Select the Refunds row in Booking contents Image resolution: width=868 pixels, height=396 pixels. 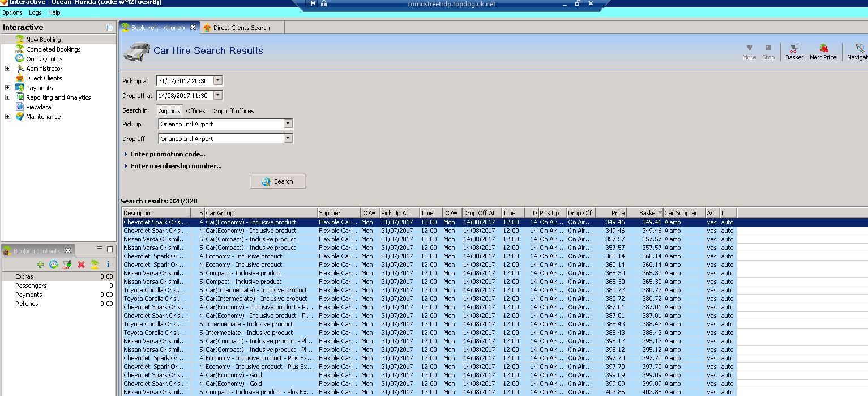(x=58, y=304)
